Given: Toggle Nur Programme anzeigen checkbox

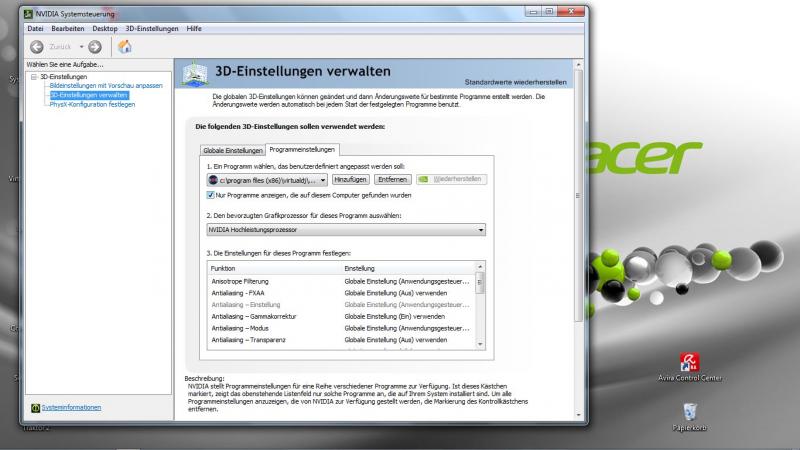Looking at the screenshot, I should [210, 195].
